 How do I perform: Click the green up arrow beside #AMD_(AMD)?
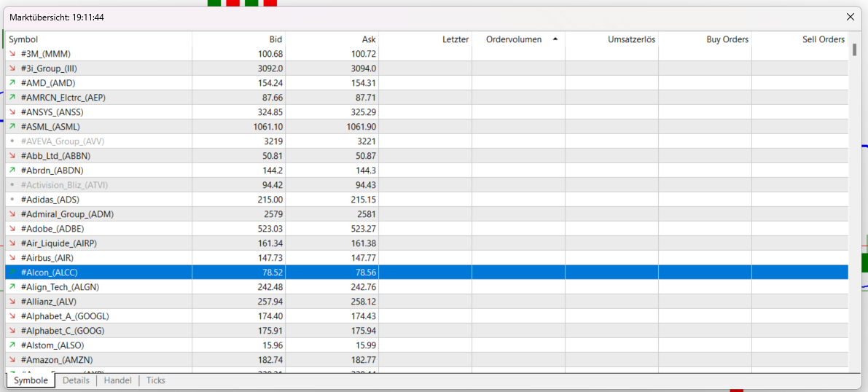(x=12, y=83)
